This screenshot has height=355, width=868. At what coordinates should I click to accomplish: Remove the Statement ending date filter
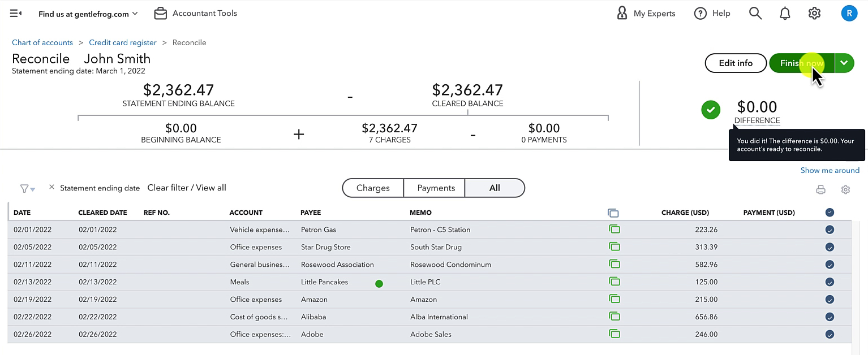click(51, 187)
